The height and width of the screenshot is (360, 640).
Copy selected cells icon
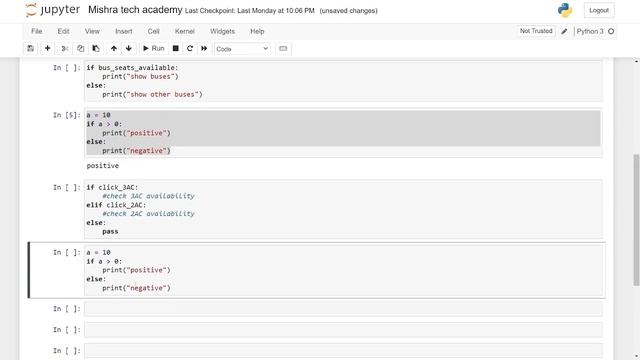point(80,49)
